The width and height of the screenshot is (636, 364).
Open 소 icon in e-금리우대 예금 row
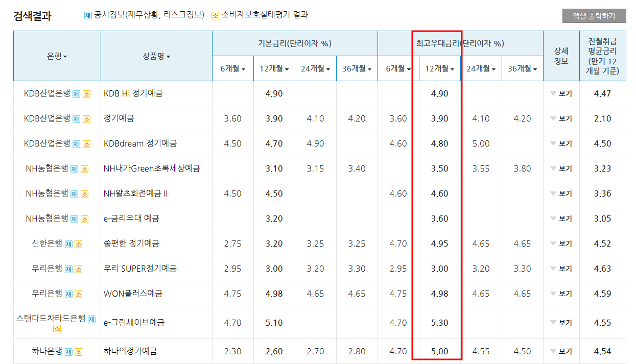tap(84, 219)
